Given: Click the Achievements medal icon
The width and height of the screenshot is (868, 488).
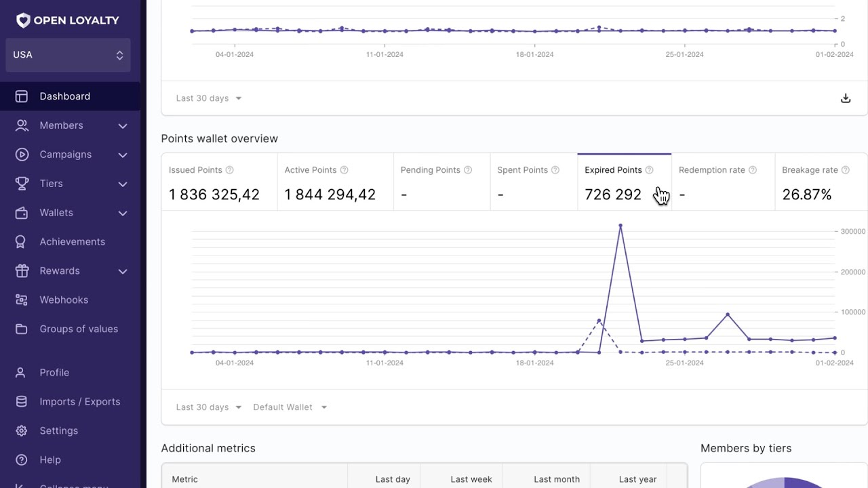Looking at the screenshot, I should [22, 242].
